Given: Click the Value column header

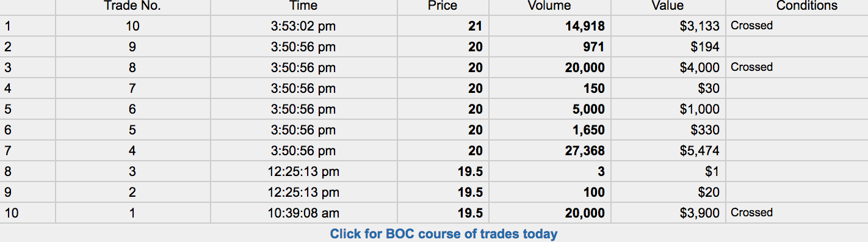Looking at the screenshot, I should [667, 6].
